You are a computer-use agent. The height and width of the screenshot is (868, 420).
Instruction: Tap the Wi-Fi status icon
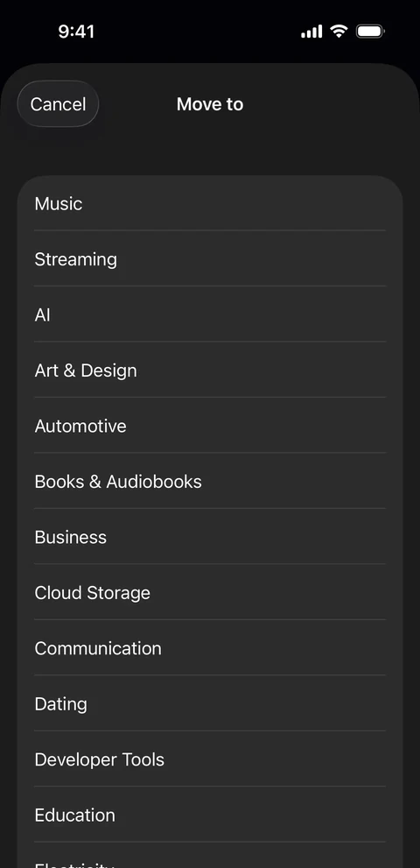[338, 31]
